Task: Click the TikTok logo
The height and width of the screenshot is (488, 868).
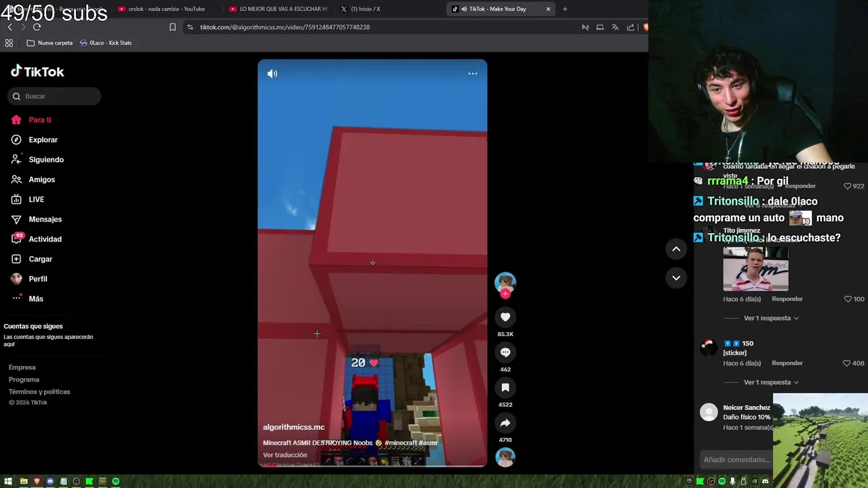Action: click(37, 71)
